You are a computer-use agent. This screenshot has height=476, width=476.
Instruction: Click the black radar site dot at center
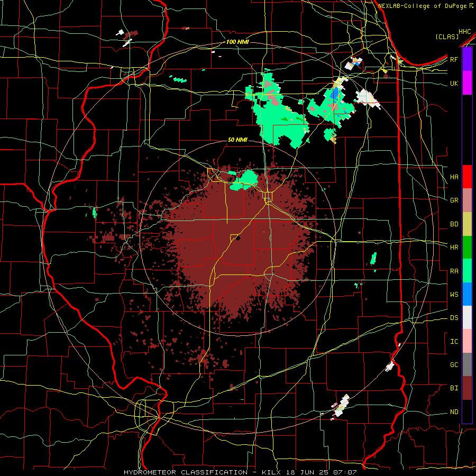coord(238,239)
